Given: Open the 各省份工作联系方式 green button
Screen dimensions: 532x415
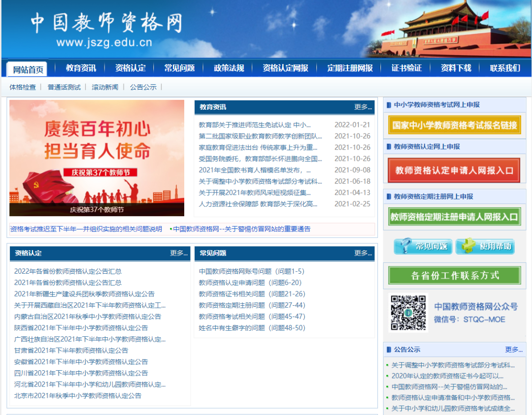Looking at the screenshot, I should pyautogui.click(x=455, y=275).
